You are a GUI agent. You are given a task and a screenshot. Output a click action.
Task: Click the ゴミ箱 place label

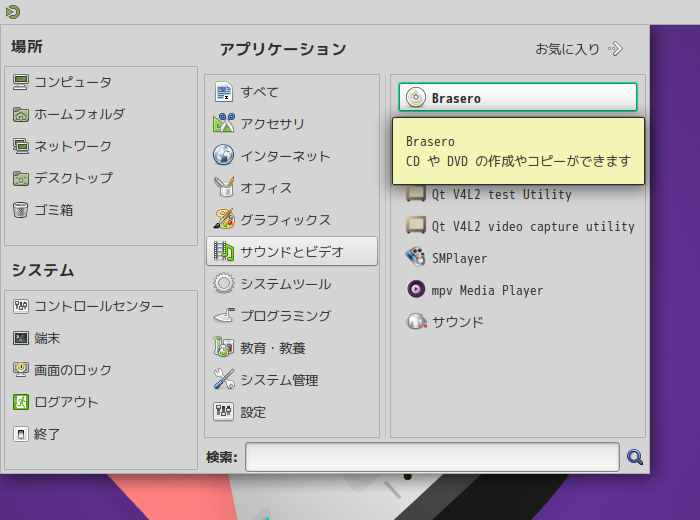tap(54, 210)
